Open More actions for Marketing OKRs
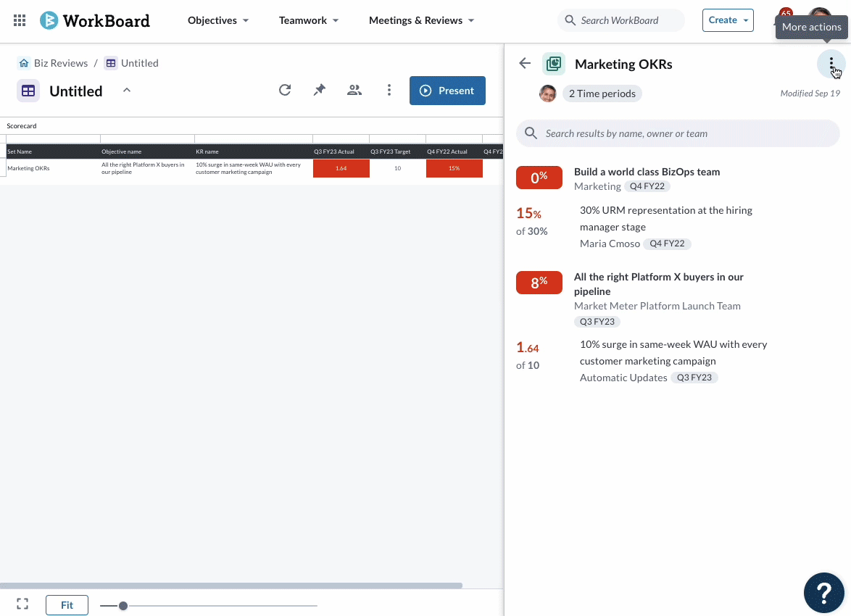This screenshot has height=616, width=851. 831,64
